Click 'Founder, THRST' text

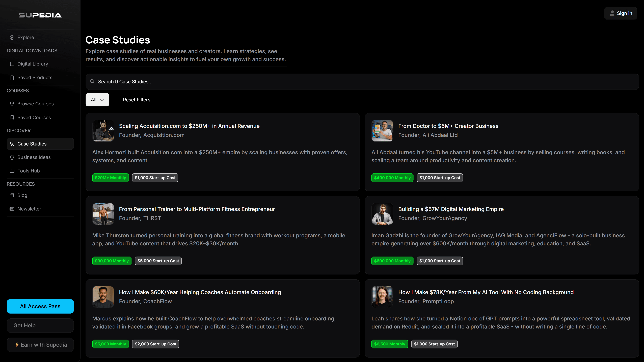tap(140, 218)
